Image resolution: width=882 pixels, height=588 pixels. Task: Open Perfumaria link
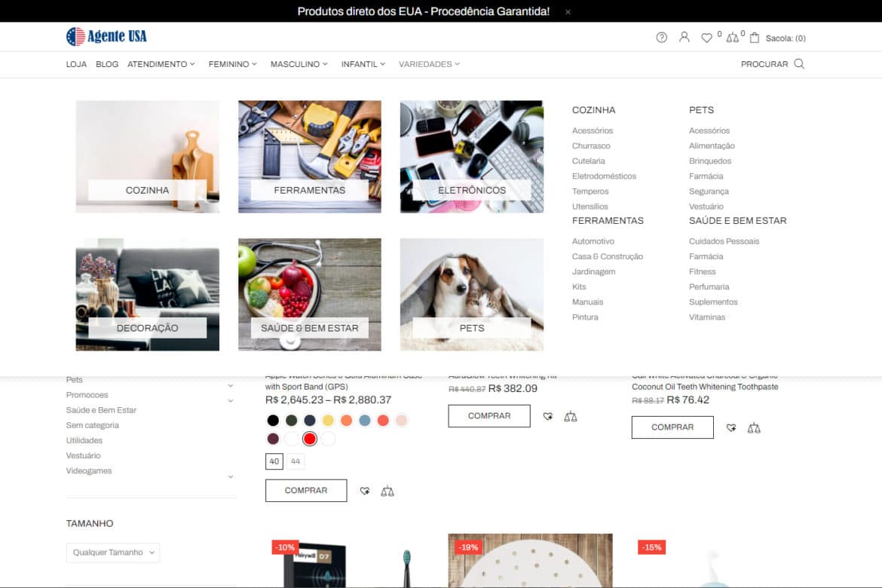click(709, 287)
